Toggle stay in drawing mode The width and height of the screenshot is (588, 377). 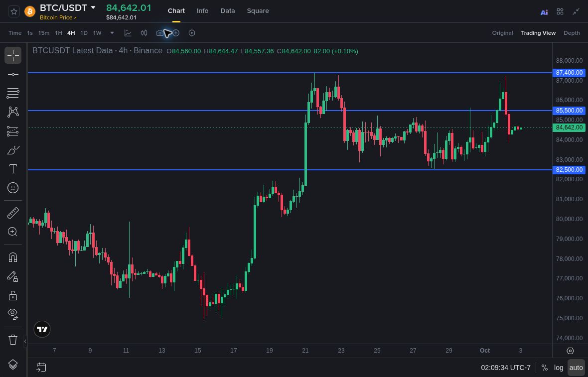[13, 276]
